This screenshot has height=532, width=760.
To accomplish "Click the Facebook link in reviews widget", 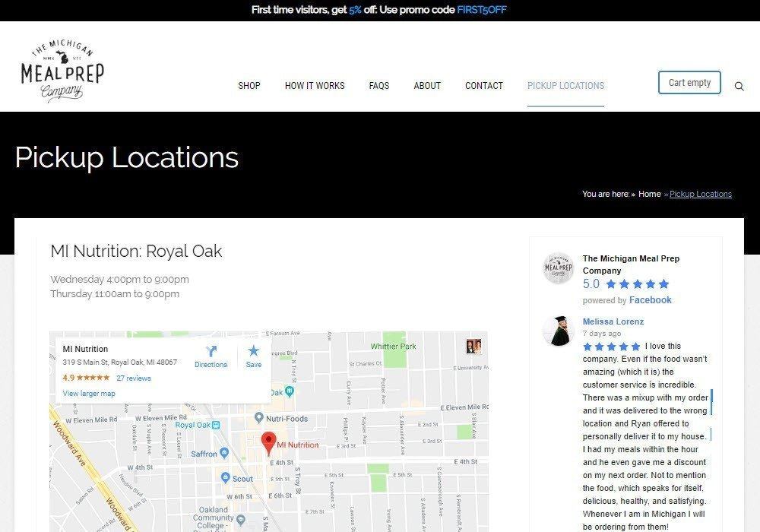I will (650, 300).
